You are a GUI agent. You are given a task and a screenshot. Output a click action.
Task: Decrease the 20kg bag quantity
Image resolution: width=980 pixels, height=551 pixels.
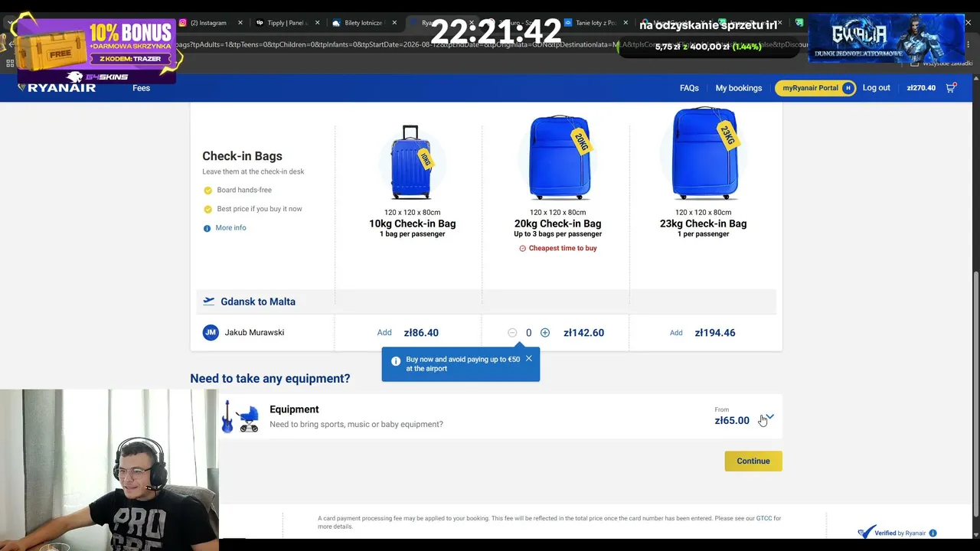click(512, 333)
